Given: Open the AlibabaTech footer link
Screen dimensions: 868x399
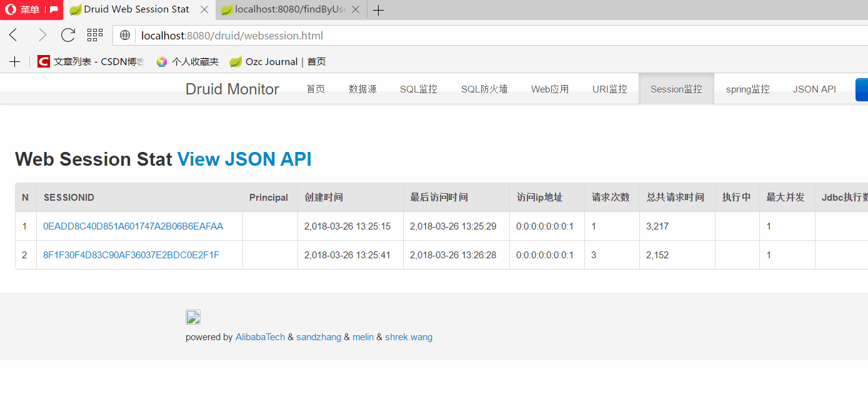Looking at the screenshot, I should (x=260, y=337).
